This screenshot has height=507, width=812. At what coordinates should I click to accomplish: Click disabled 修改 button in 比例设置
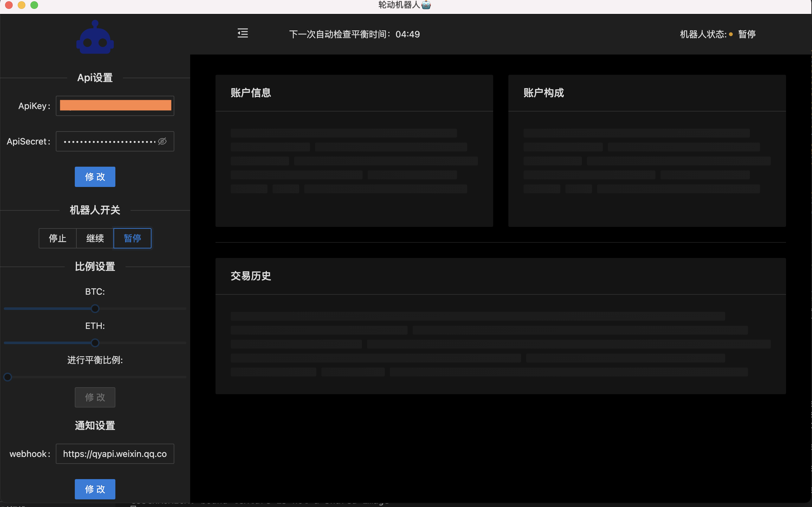click(95, 397)
